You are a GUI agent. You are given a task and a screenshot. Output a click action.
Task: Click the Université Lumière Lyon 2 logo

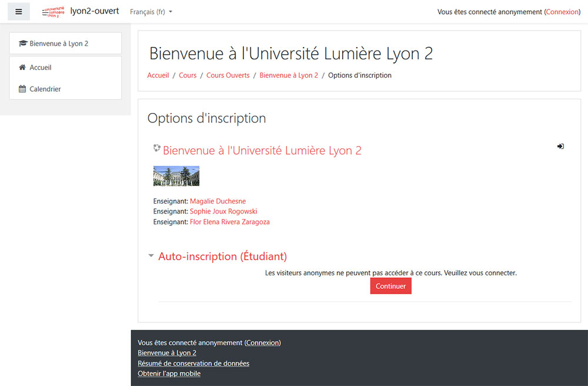[54, 12]
